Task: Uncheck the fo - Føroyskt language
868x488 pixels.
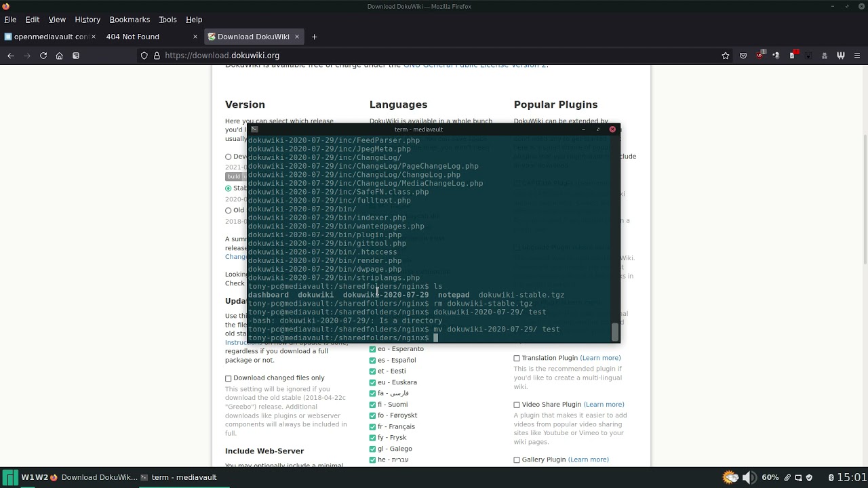Action: 372,415
